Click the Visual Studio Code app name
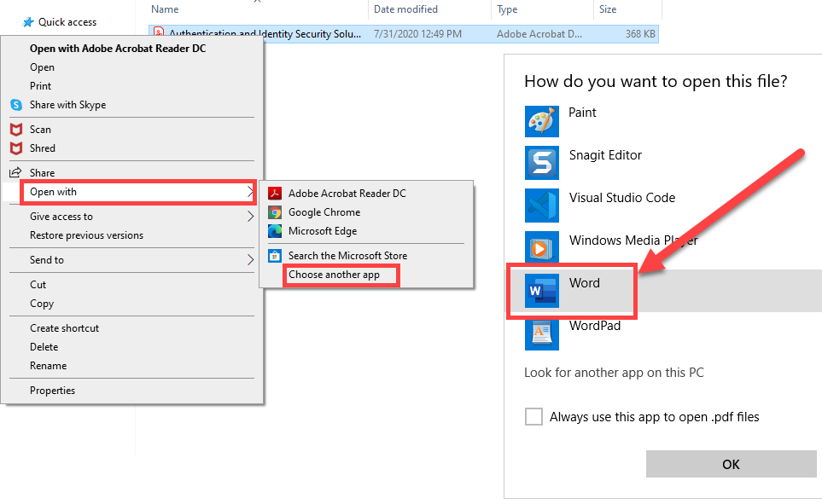 (x=622, y=198)
